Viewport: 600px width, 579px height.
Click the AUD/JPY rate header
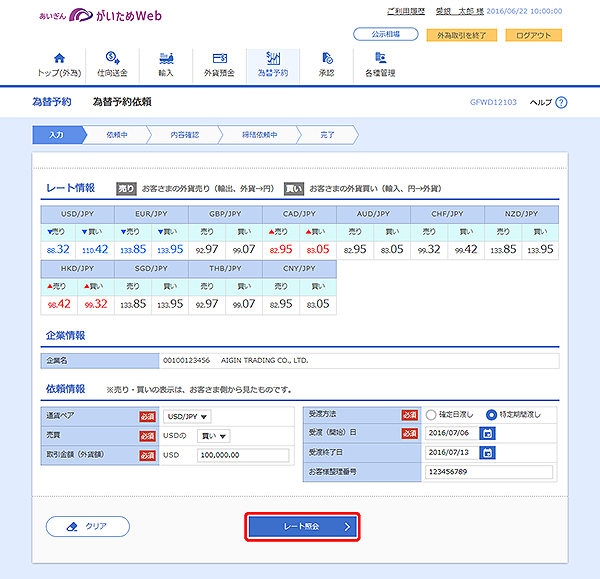tap(373, 214)
